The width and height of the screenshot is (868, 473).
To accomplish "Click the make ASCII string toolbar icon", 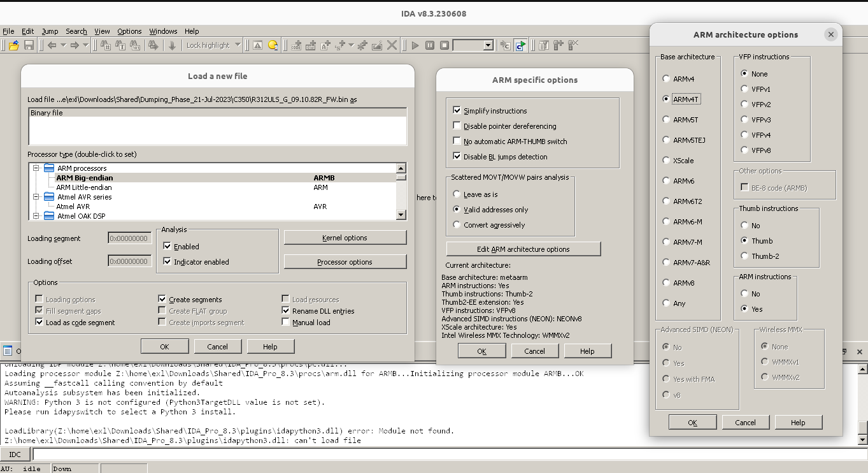I will click(x=325, y=45).
